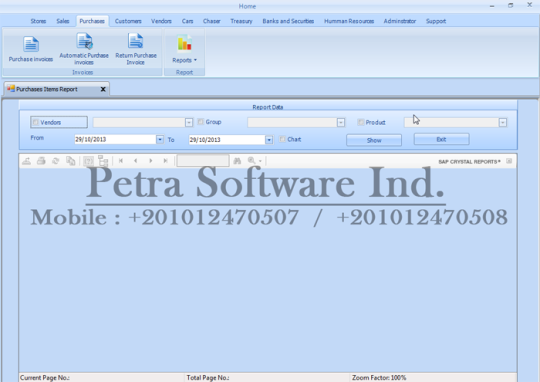Open Purchase invoices
This screenshot has height=382, width=540.
click(31, 49)
